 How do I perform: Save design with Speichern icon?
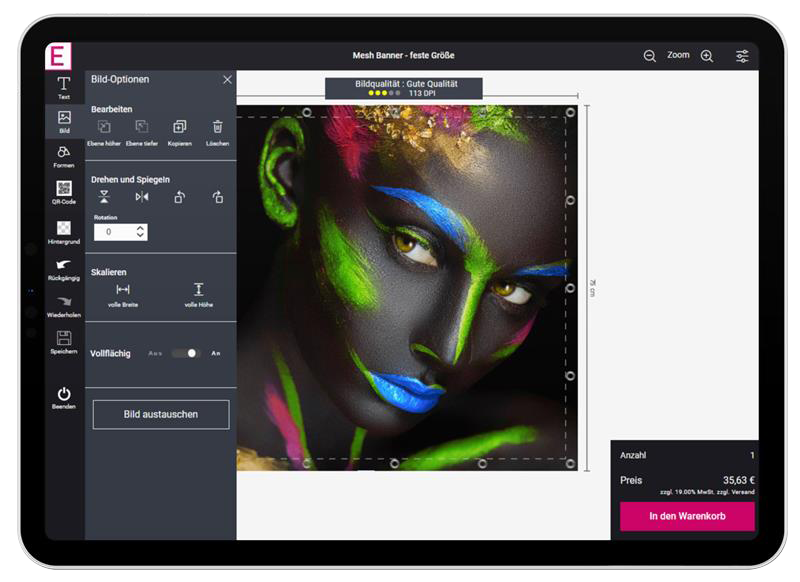[64, 341]
